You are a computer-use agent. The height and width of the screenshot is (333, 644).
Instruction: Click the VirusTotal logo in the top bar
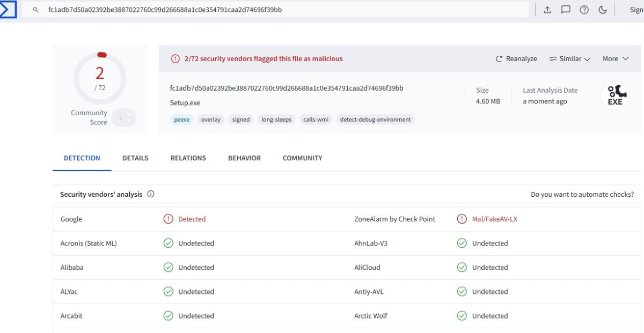[x=8, y=9]
